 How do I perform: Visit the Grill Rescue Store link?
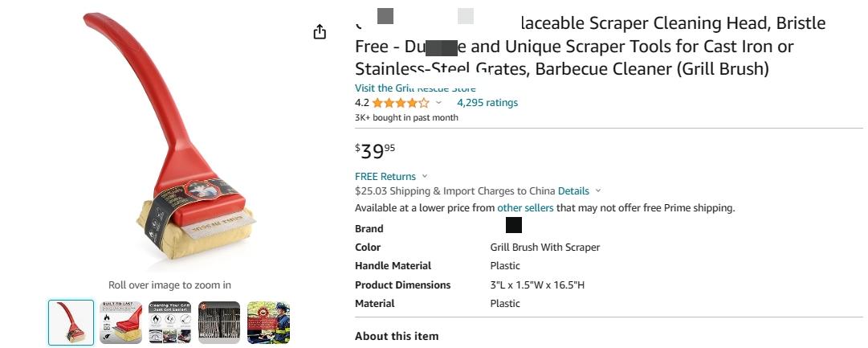[x=415, y=88]
